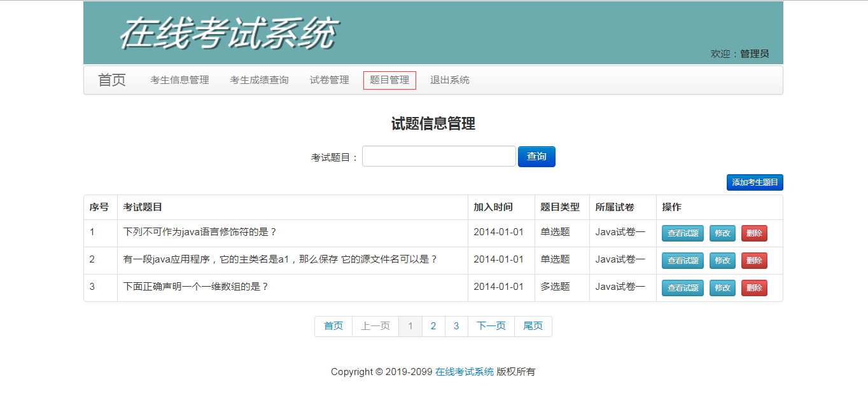Open 查看试题 for the 一维数组 question
This screenshot has width=868, height=417.
[683, 288]
